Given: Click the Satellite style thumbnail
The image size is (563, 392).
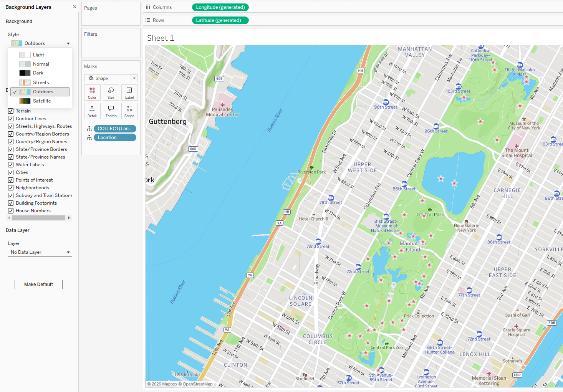Looking at the screenshot, I should click(x=25, y=101).
